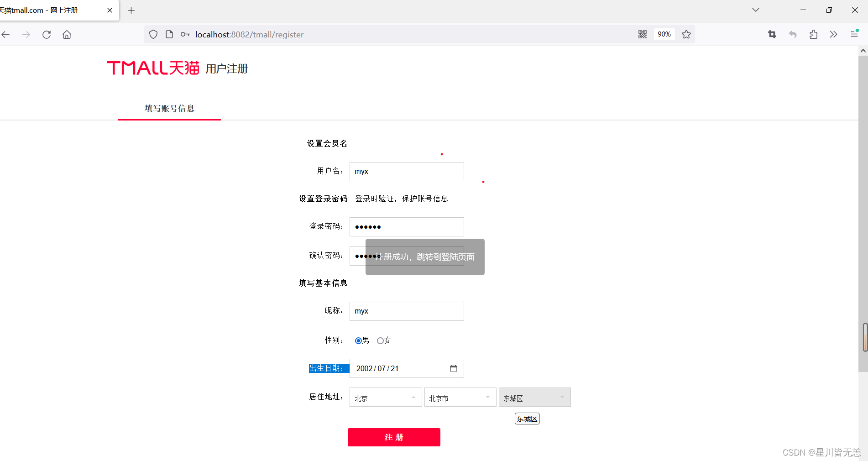Screen dimensions: 868x461
Task: Click the 东城区 tooltip box
Action: (x=527, y=419)
